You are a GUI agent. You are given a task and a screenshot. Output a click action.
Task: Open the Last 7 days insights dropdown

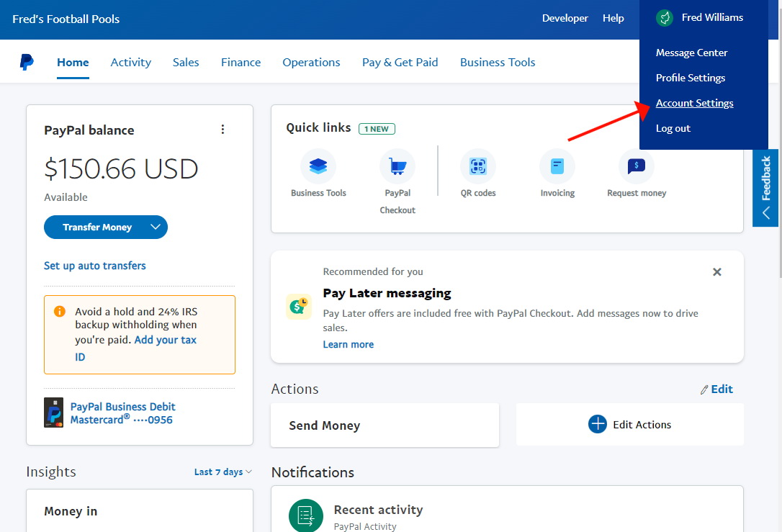223,472
